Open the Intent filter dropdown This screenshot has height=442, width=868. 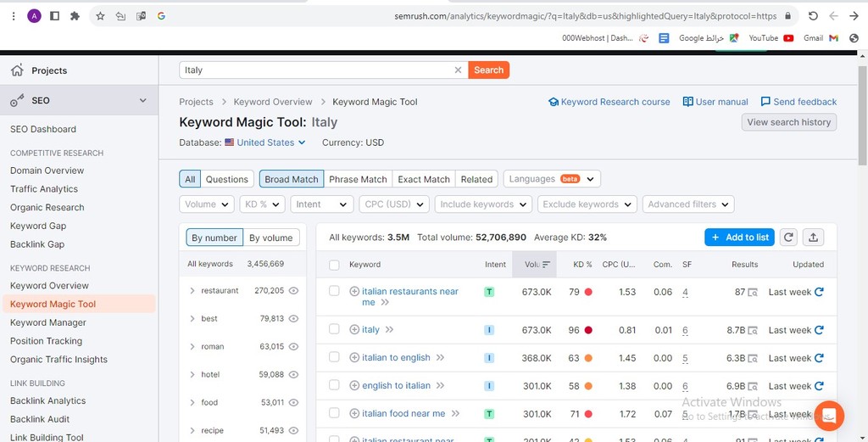coord(321,204)
